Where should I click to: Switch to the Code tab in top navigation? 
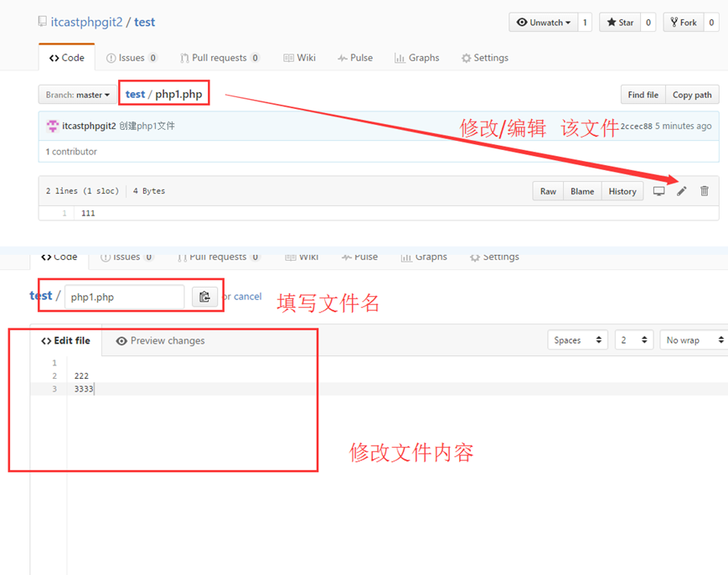[x=67, y=58]
